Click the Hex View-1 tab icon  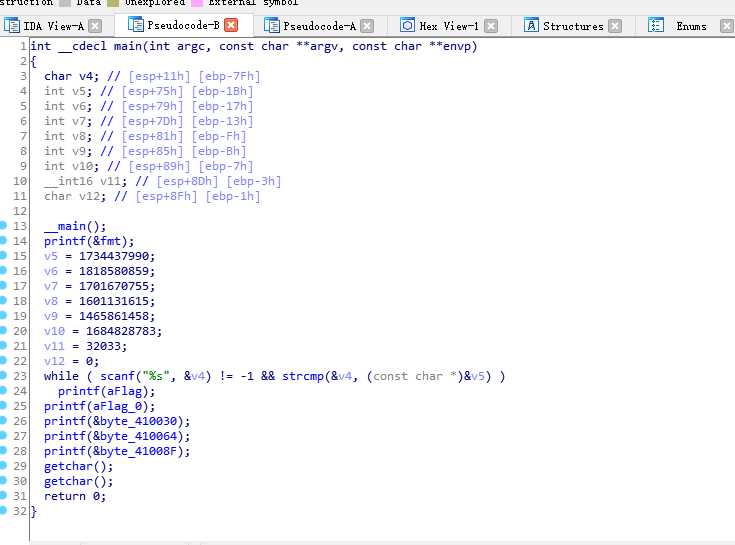point(407,25)
